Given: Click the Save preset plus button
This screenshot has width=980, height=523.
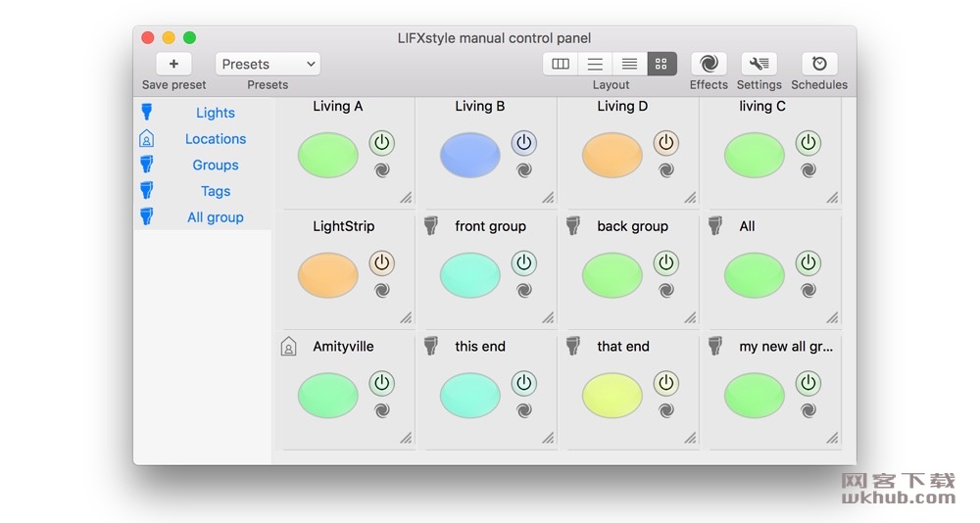Looking at the screenshot, I should pos(173,64).
